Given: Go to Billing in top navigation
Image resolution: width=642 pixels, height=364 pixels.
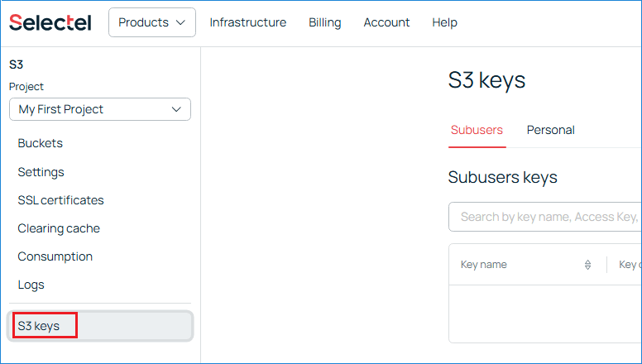Looking at the screenshot, I should (x=324, y=22).
